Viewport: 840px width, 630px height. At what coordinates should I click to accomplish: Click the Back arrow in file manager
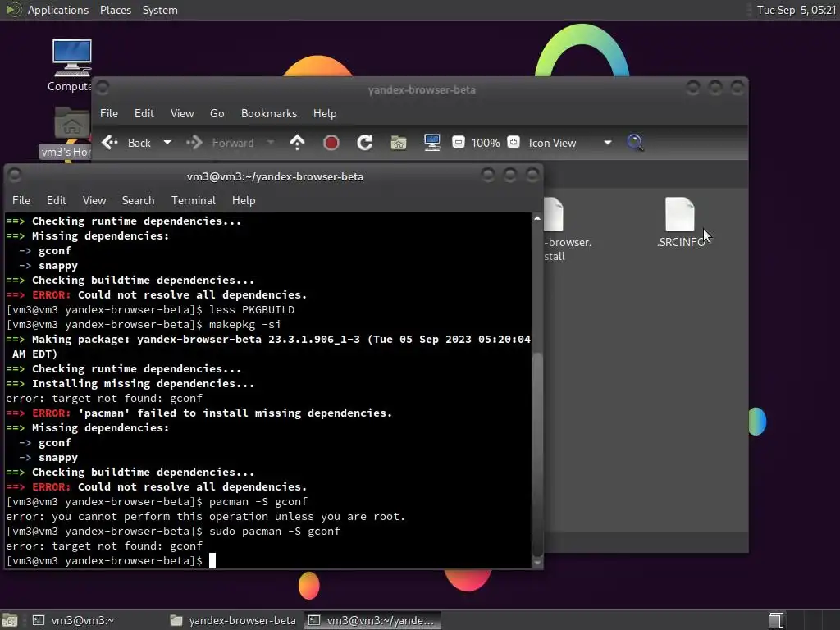click(x=111, y=143)
